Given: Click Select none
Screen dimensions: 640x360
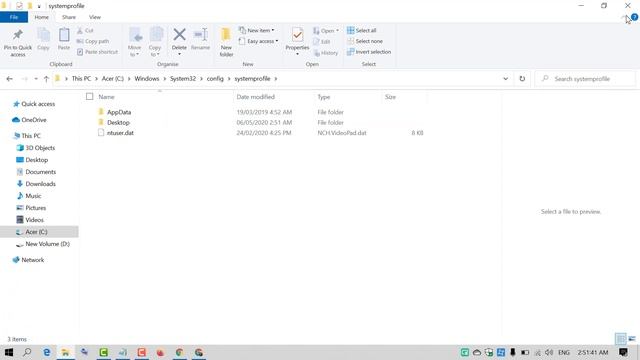Looking at the screenshot, I should (x=365, y=41).
